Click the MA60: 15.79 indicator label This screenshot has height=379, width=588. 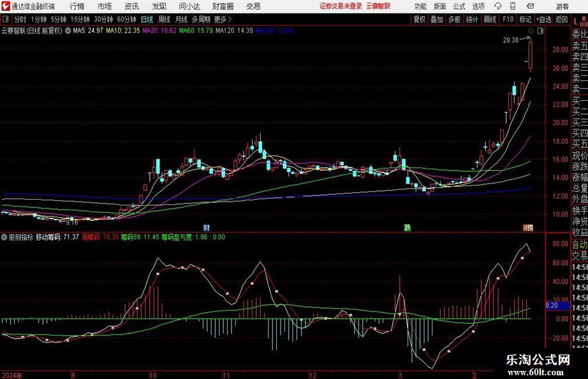coord(196,30)
